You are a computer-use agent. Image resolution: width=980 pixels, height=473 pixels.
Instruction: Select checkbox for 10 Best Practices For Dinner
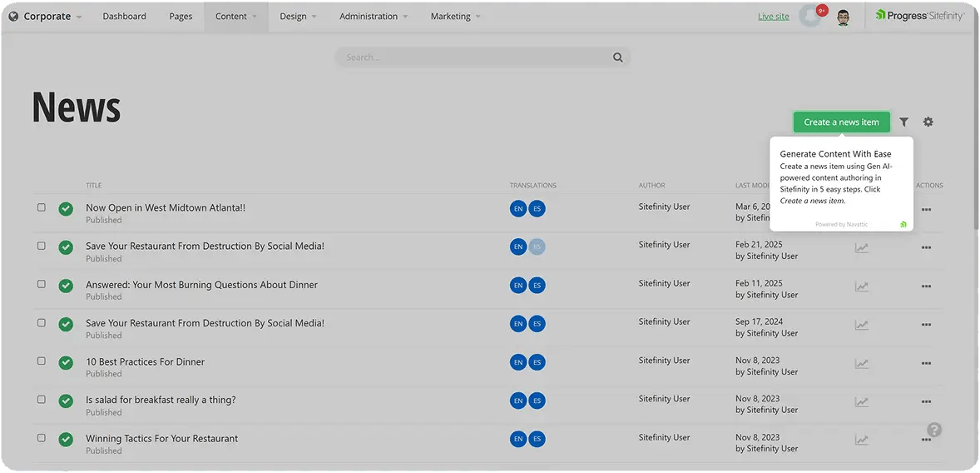point(42,361)
